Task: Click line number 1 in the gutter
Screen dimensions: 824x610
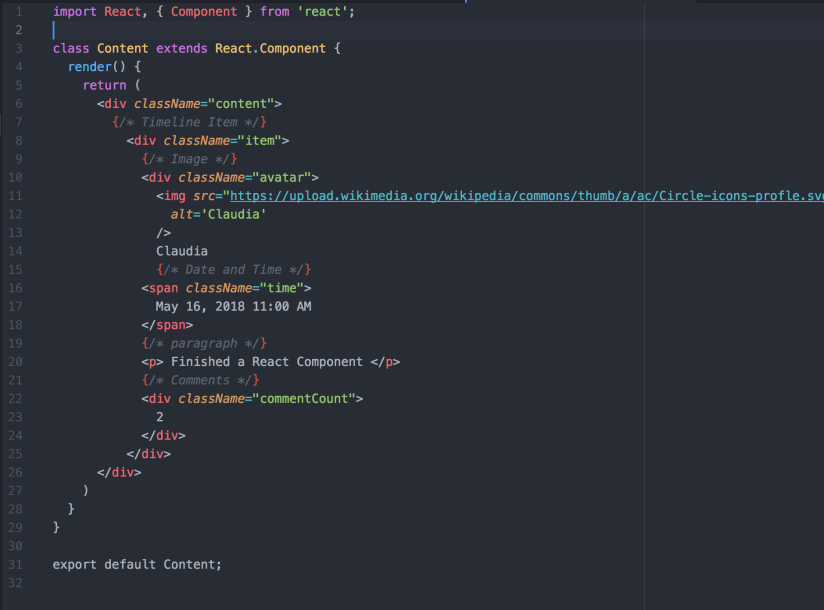Action: 19,11
